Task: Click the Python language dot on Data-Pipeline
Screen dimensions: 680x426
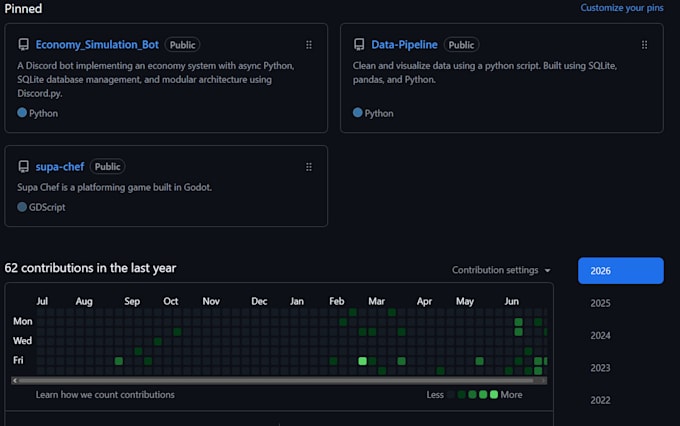Action: [357, 113]
